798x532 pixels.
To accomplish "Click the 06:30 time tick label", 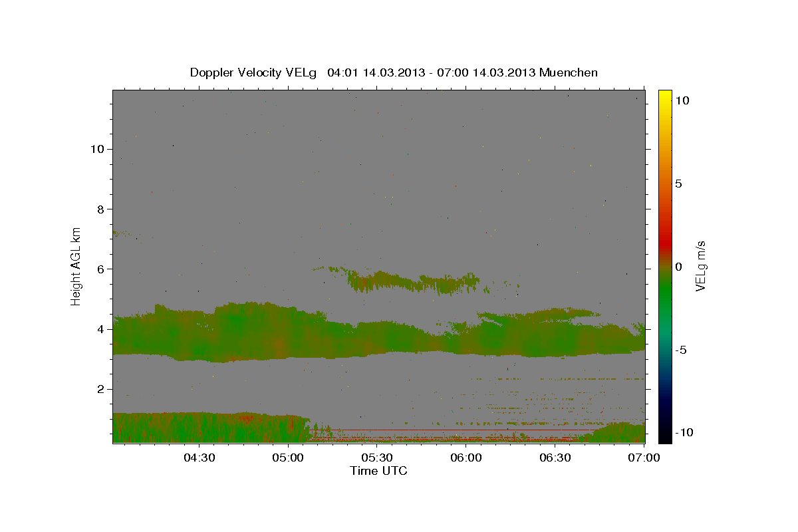I will coord(555,458).
